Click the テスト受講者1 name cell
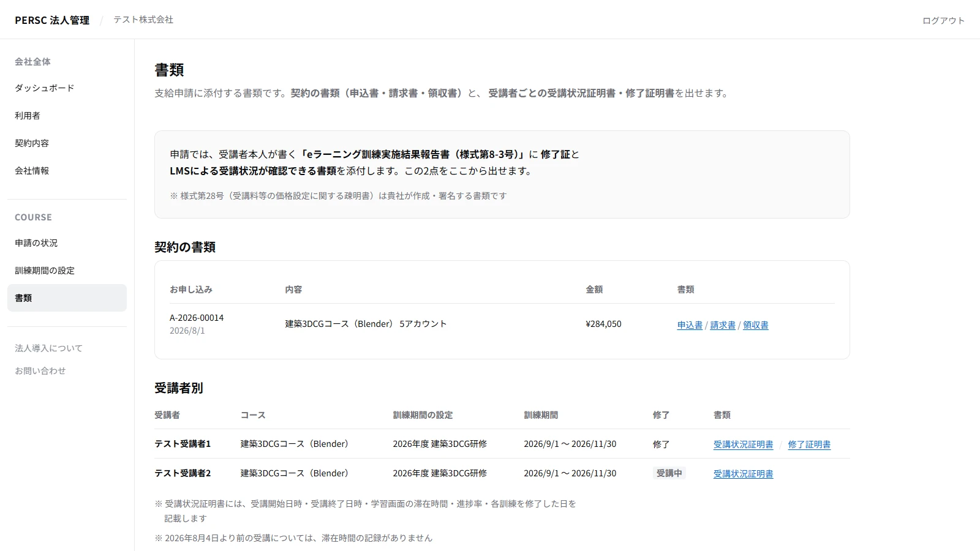The image size is (980, 551). coord(183,444)
